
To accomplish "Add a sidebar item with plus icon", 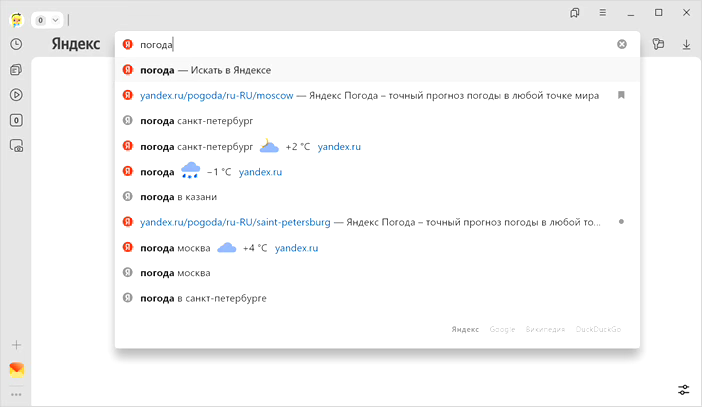I will pyautogui.click(x=16, y=345).
